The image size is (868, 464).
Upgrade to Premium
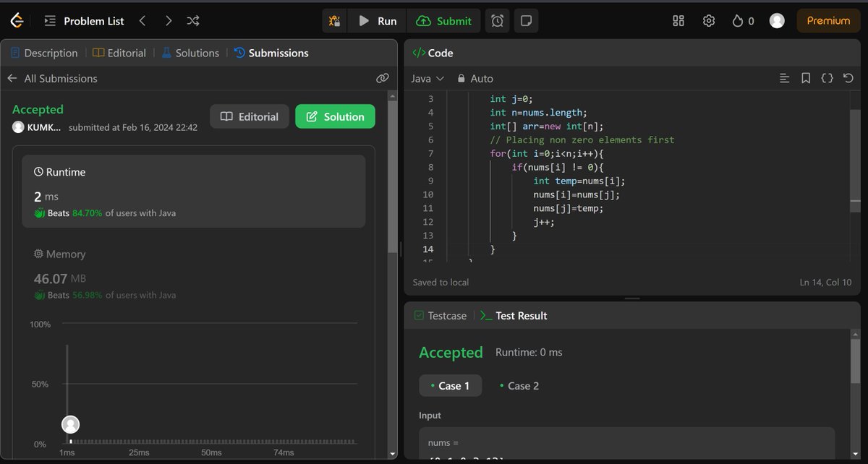[x=827, y=20]
